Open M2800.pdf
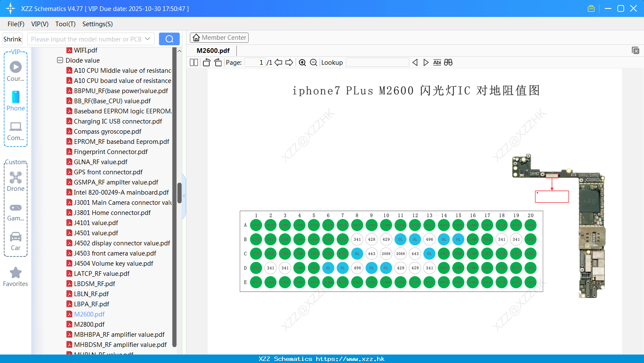 (x=89, y=324)
